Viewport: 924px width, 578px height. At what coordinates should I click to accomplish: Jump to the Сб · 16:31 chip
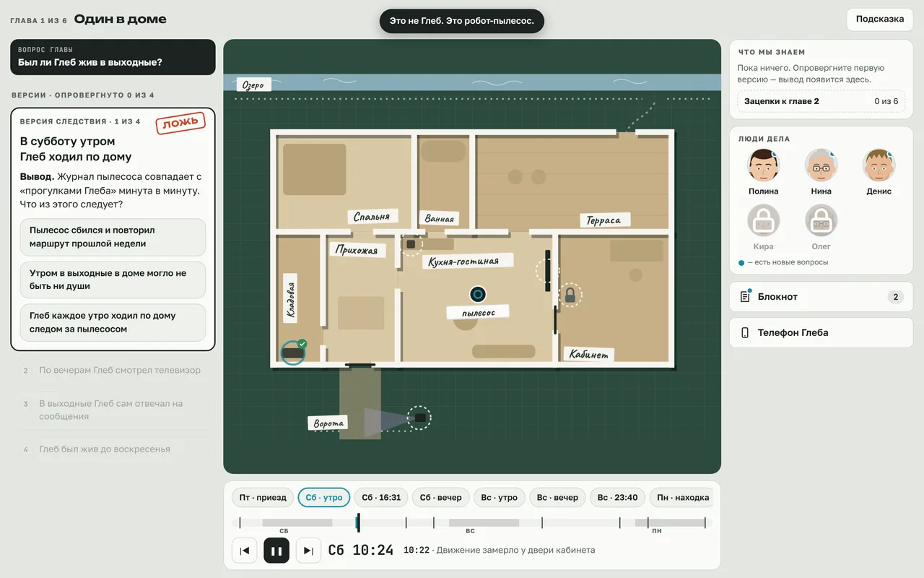(381, 498)
